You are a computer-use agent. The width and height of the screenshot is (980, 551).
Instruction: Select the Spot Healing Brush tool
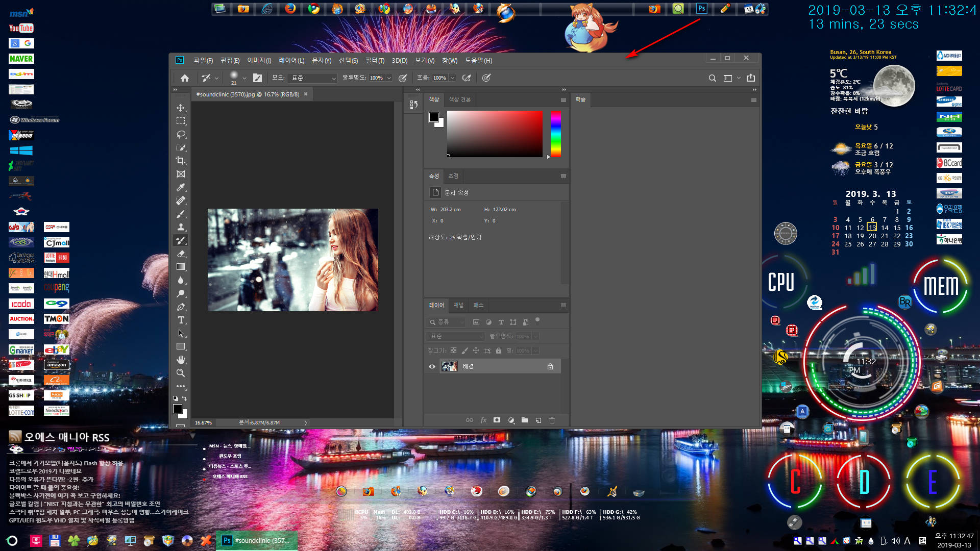181,201
